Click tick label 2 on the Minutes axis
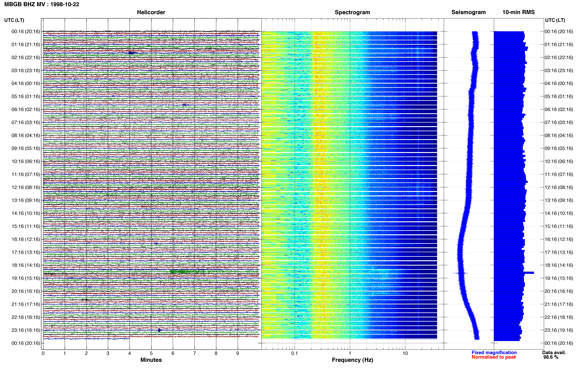 (x=86, y=353)
